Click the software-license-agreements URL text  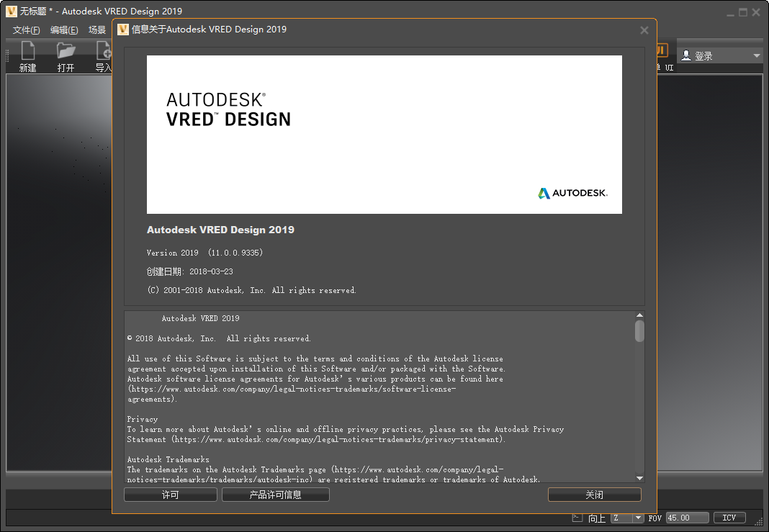pos(292,395)
